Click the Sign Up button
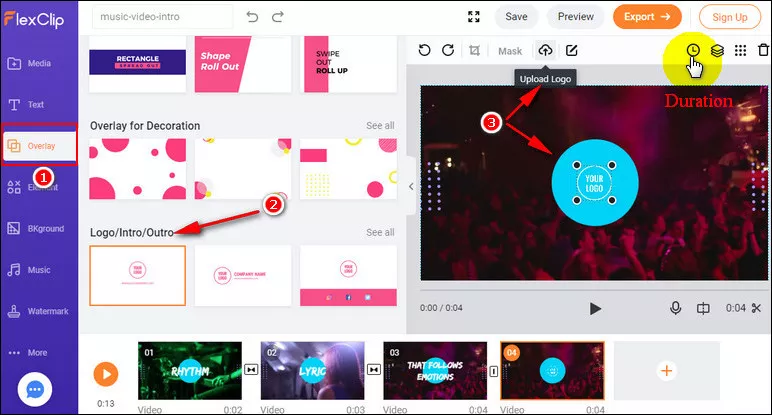The width and height of the screenshot is (772, 415). pyautogui.click(x=730, y=17)
